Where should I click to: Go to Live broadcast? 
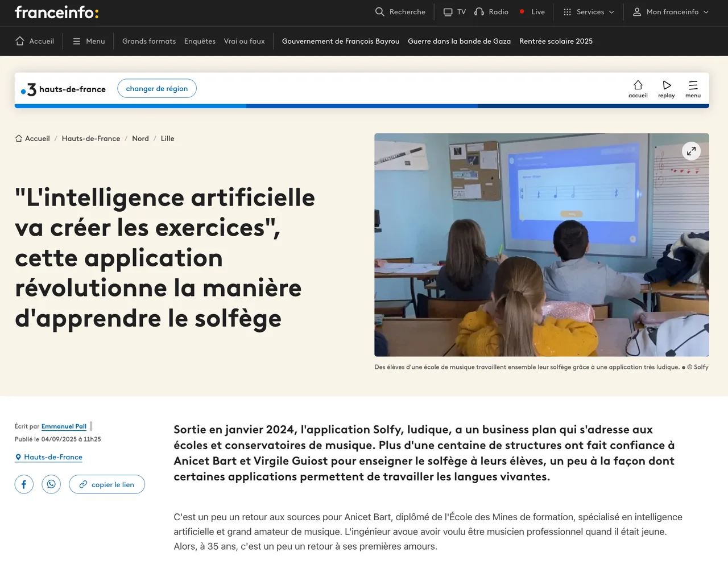pos(532,12)
